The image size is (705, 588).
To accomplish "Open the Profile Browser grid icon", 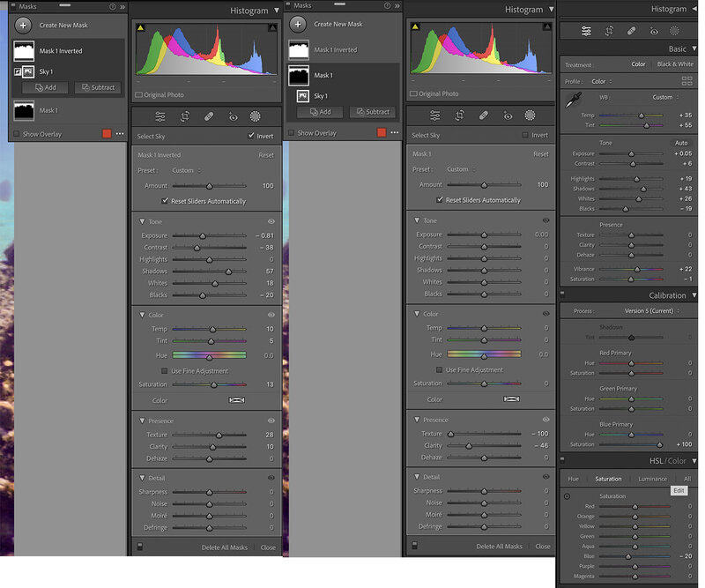I will tap(687, 81).
